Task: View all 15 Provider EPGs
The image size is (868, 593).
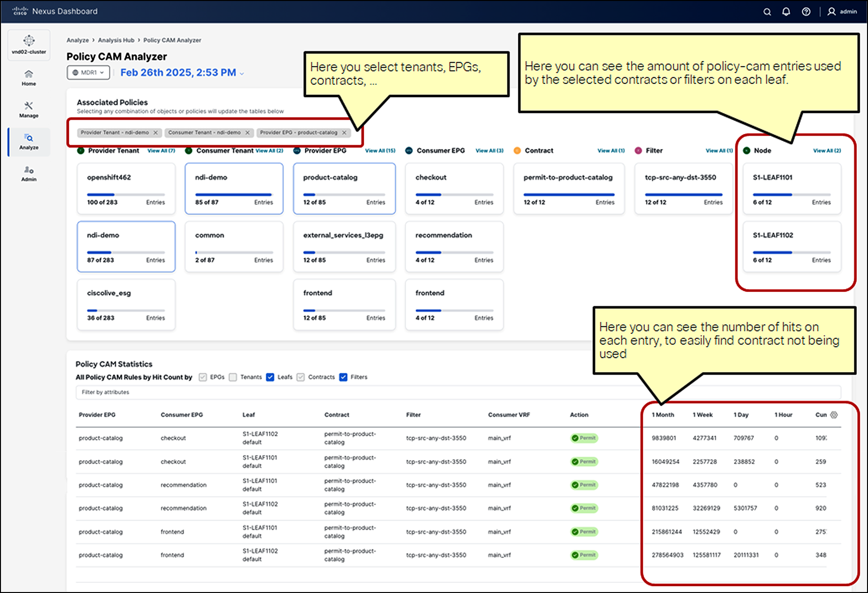Action: (x=380, y=151)
